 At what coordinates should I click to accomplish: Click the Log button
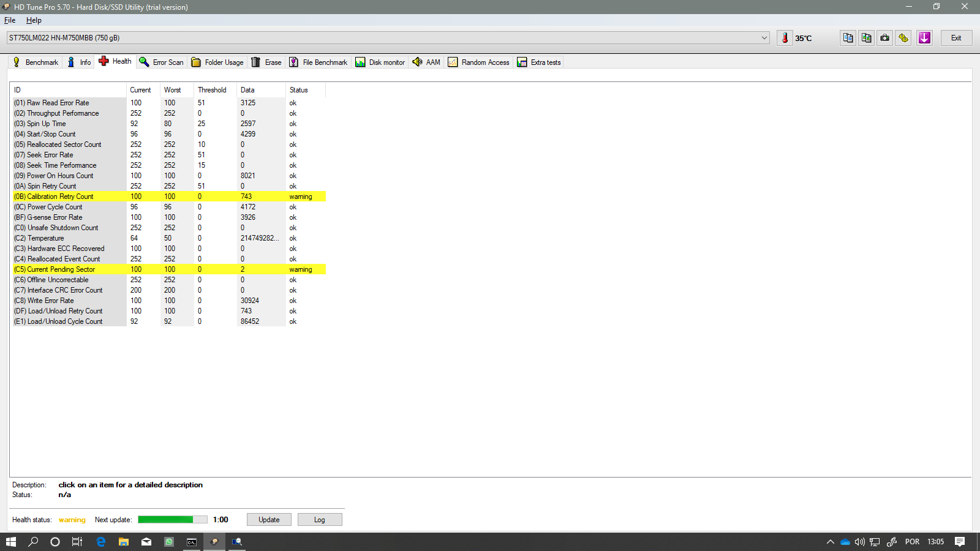[x=320, y=520]
